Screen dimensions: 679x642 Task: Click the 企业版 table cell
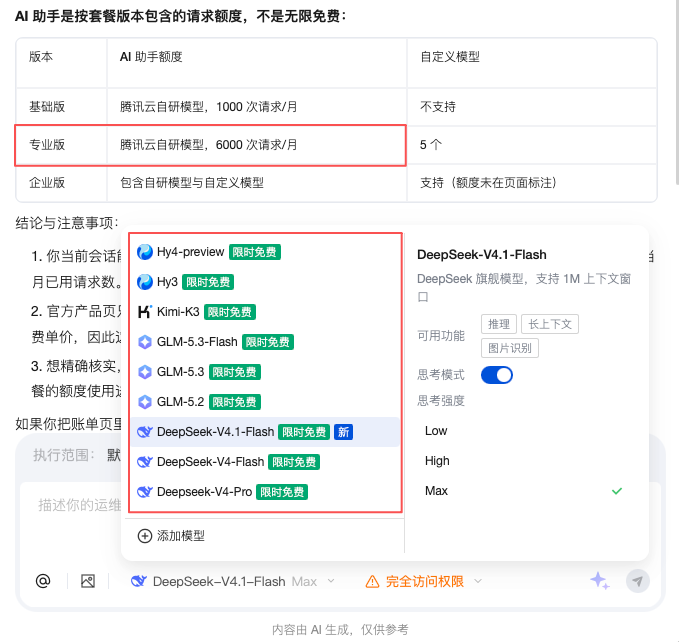click(61, 183)
